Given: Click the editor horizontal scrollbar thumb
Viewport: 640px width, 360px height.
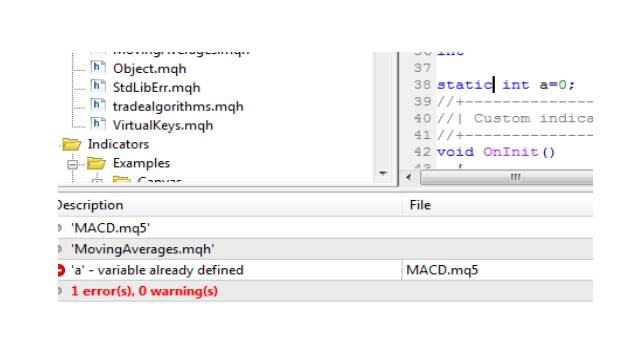Looking at the screenshot, I should click(507, 178).
